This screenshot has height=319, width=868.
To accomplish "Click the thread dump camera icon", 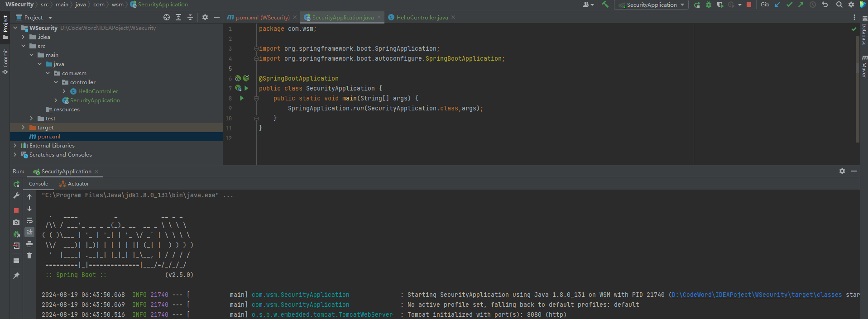I will [x=16, y=222].
